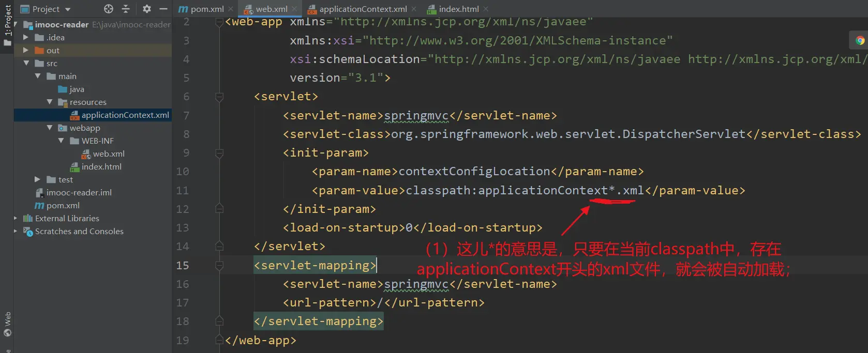868x353 pixels.
Task: Close the applicationContext.xml tab
Action: (x=414, y=9)
